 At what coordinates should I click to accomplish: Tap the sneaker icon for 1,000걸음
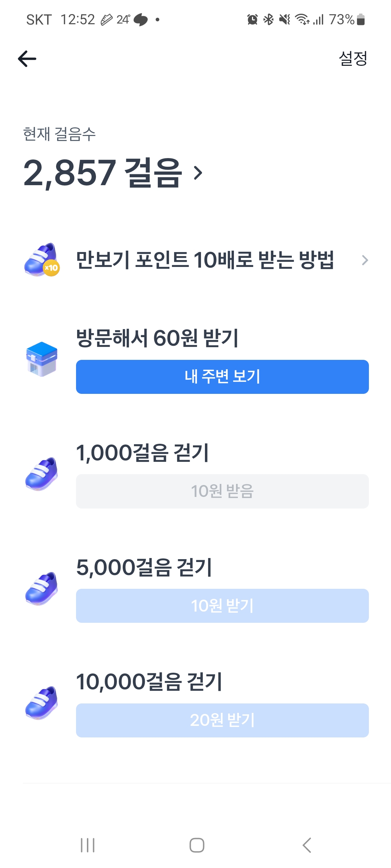(x=42, y=474)
